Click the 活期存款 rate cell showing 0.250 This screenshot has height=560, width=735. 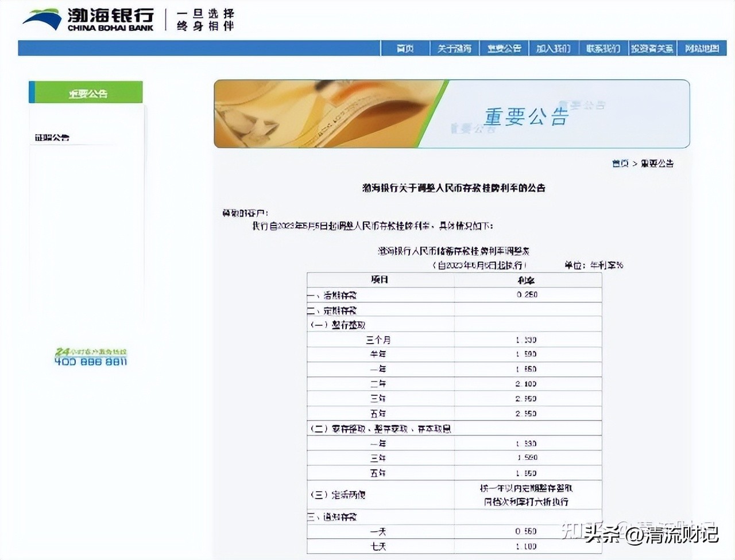[x=527, y=294]
